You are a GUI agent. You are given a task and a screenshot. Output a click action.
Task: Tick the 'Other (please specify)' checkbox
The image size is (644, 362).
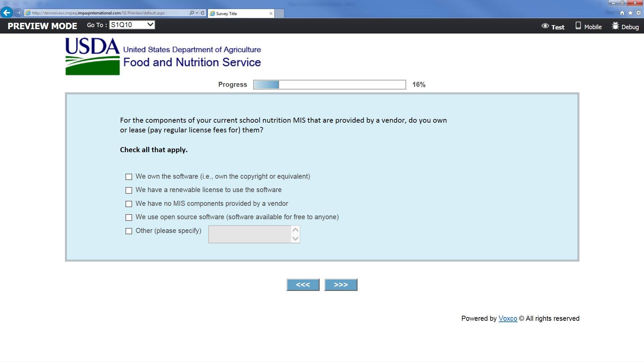click(x=129, y=231)
